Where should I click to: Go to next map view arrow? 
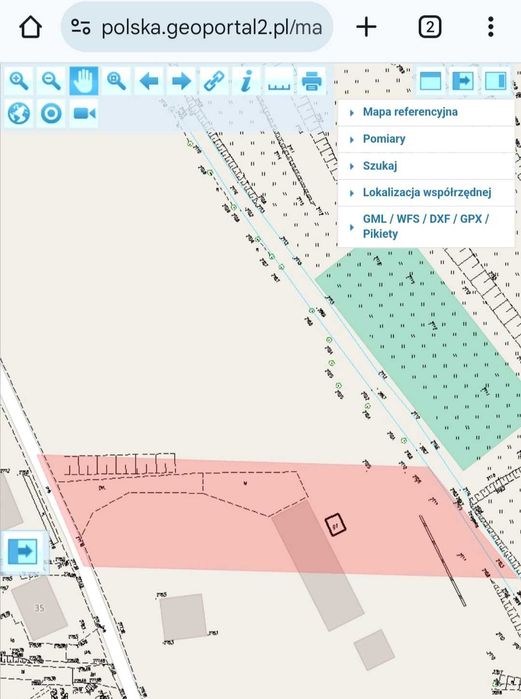click(181, 81)
